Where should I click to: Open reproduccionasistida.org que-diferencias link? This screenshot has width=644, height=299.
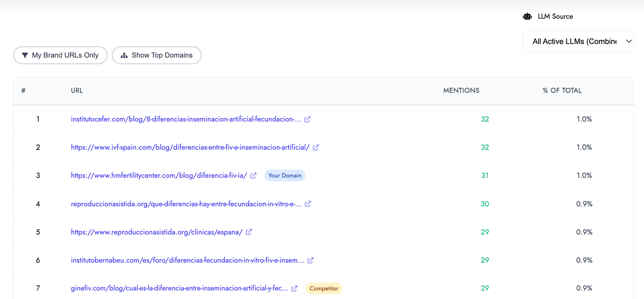pyautogui.click(x=186, y=204)
